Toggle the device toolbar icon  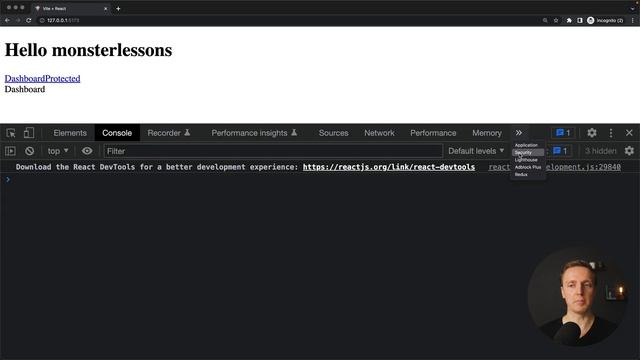(29, 133)
